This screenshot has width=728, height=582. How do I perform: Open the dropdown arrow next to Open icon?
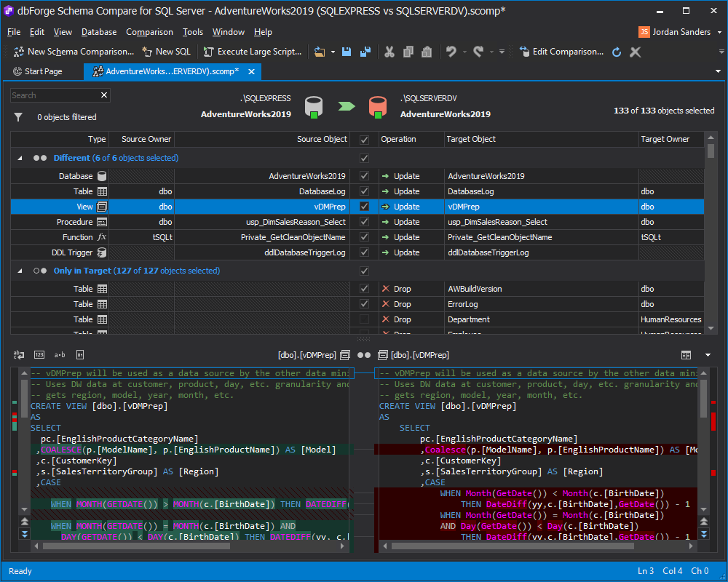pyautogui.click(x=333, y=52)
